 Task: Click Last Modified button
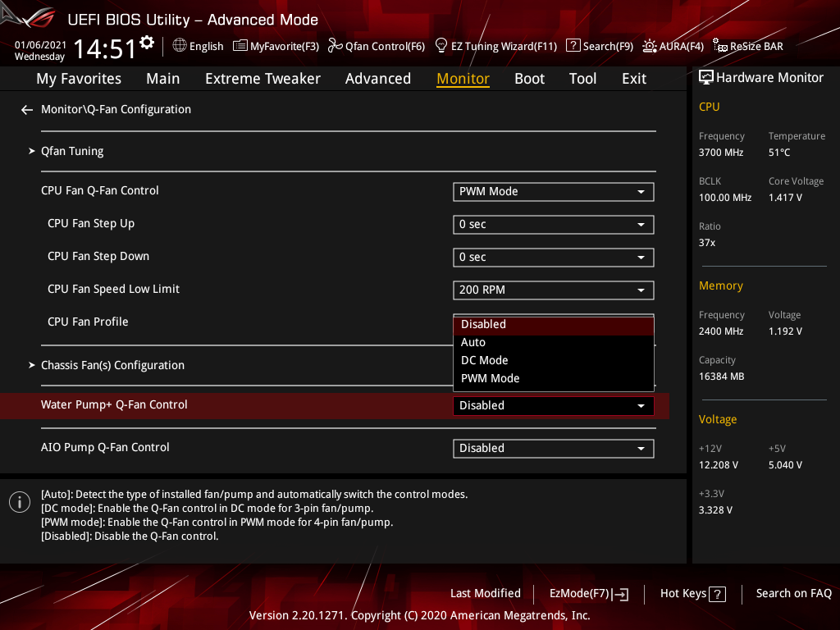486,594
